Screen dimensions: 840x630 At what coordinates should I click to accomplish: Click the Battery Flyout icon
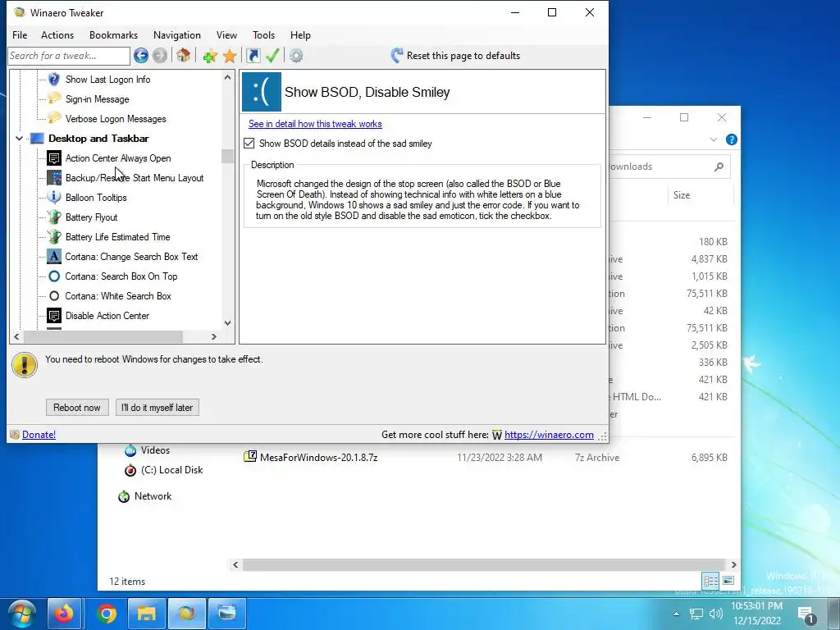pyautogui.click(x=54, y=217)
